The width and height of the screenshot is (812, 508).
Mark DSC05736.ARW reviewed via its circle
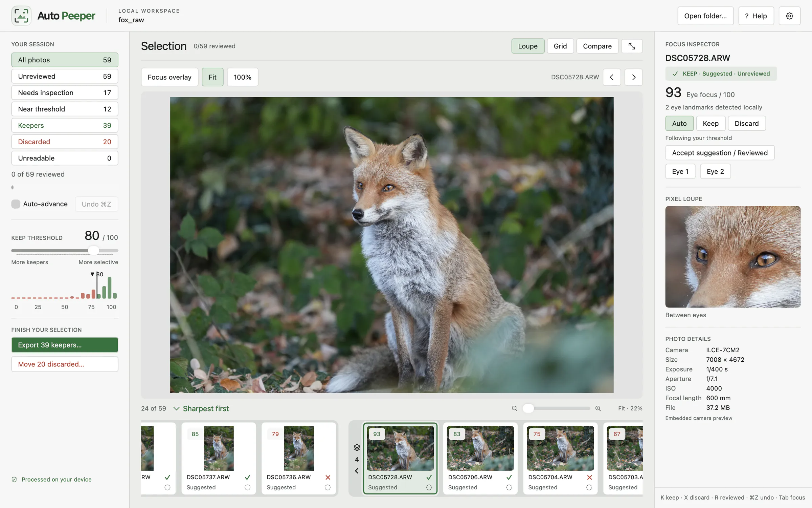(328, 487)
